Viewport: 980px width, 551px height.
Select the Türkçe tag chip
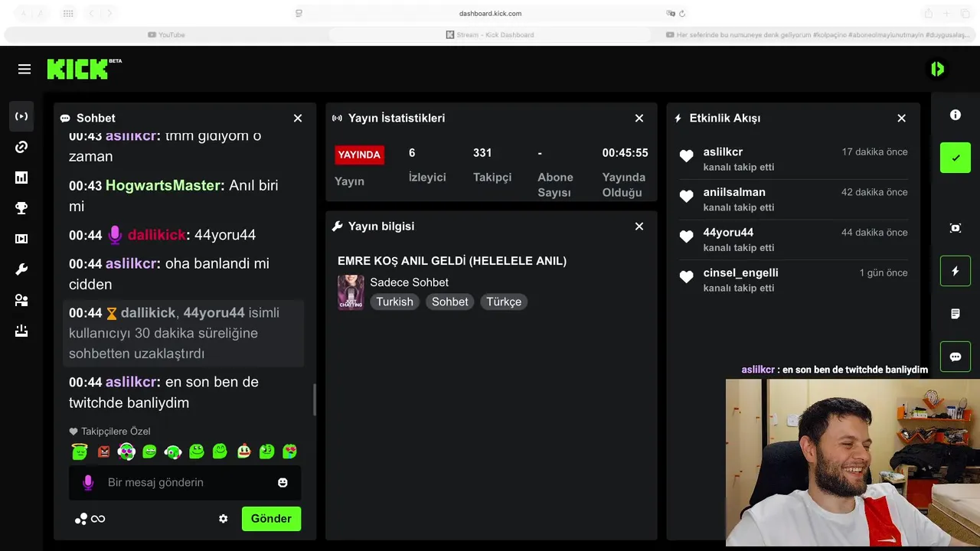504,302
